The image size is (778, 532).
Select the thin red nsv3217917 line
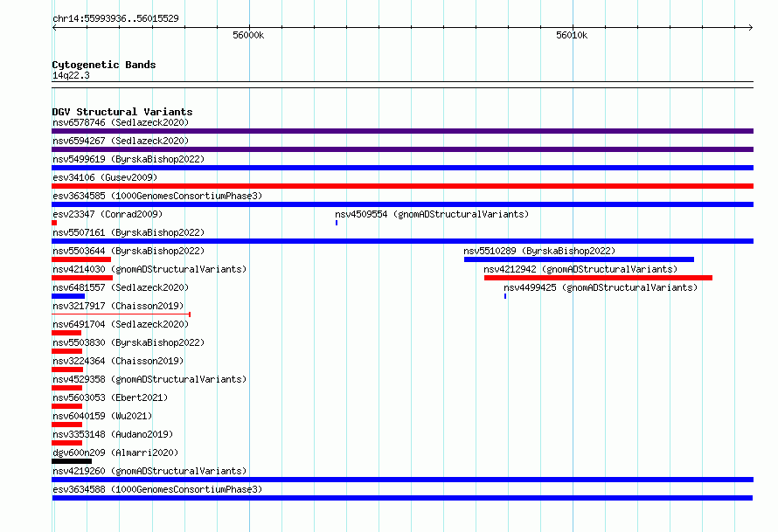121,314
